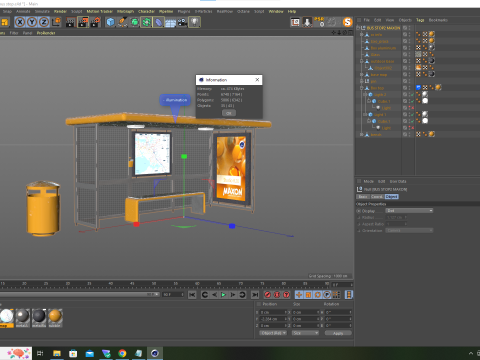Collapse the BUS STOP2 MAXON hierarchy

click(x=358, y=28)
